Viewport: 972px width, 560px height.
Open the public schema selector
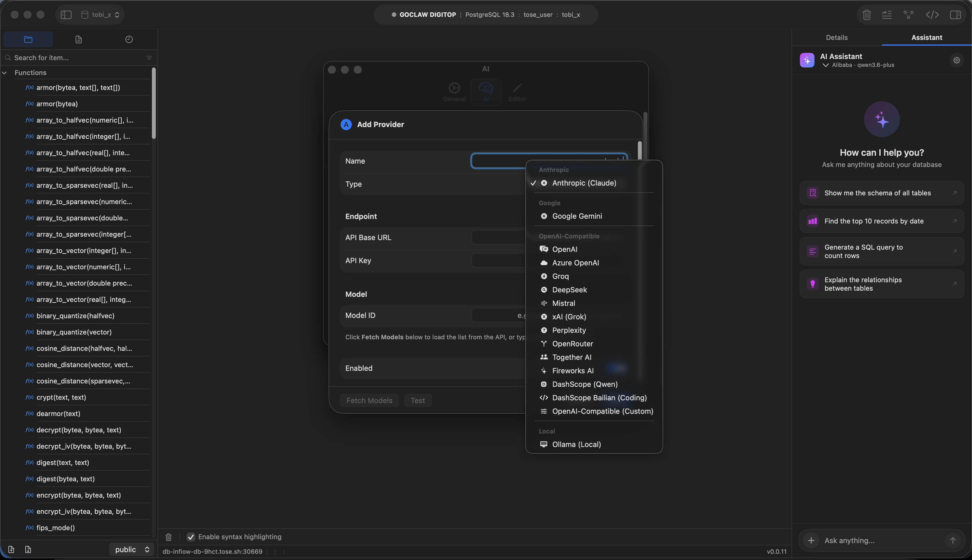pos(131,549)
